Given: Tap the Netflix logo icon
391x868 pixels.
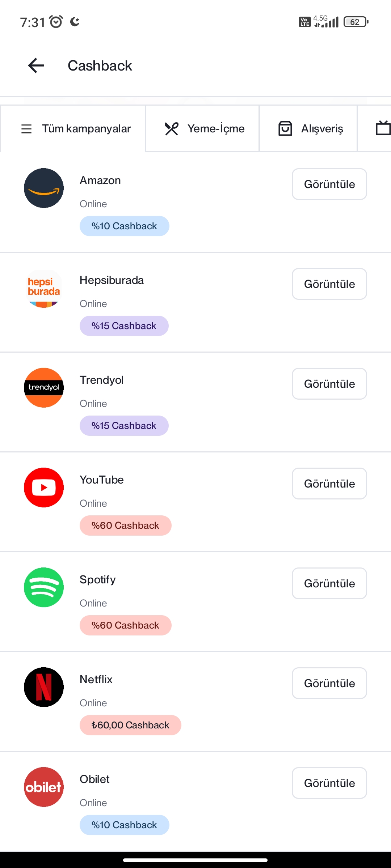Looking at the screenshot, I should click(x=44, y=687).
